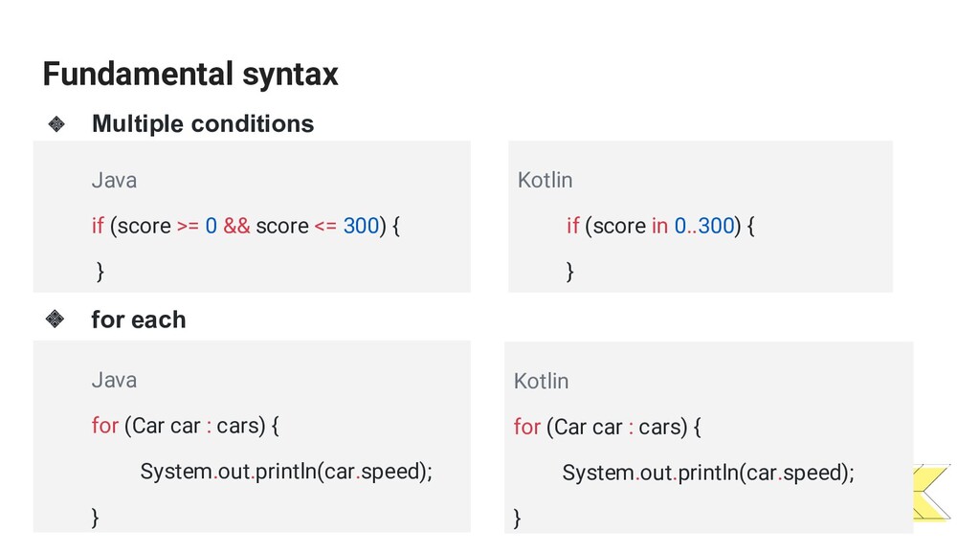
Task: Click System.out.println line in Java box
Action: [x=286, y=472]
